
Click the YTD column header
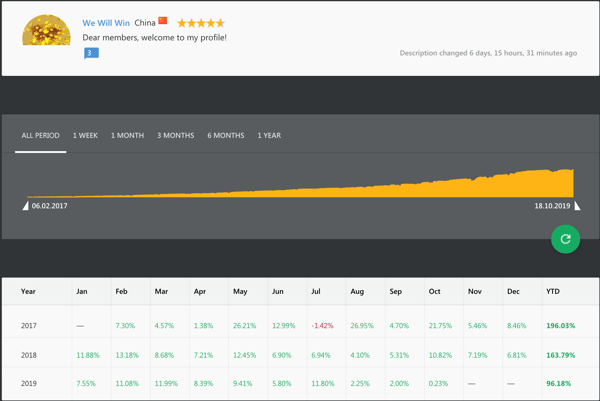click(x=553, y=292)
